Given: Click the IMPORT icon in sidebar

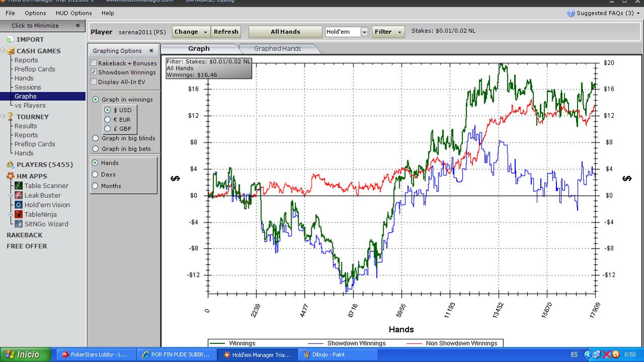Looking at the screenshot, I should (x=10, y=39).
